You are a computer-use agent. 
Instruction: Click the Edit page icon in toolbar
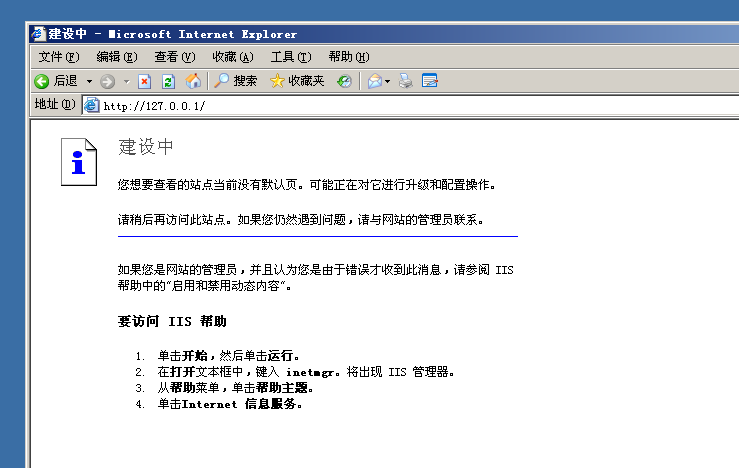pyautogui.click(x=430, y=81)
